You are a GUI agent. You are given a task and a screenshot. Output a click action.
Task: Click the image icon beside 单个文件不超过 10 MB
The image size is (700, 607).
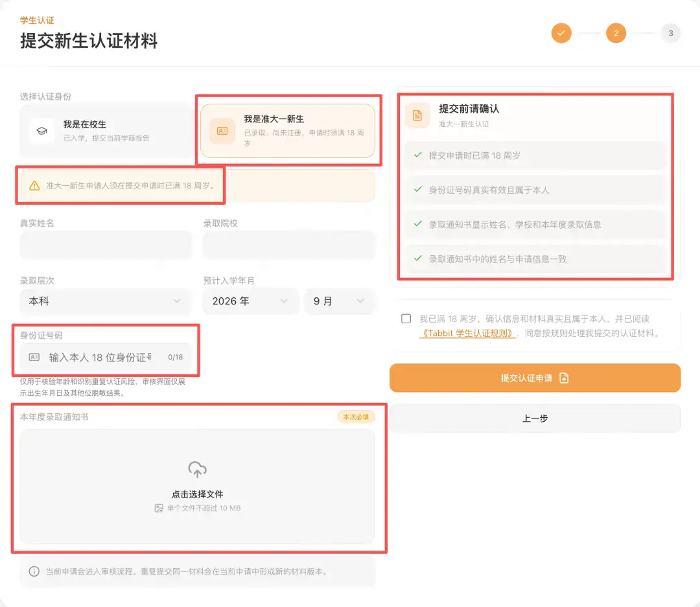pos(159,509)
